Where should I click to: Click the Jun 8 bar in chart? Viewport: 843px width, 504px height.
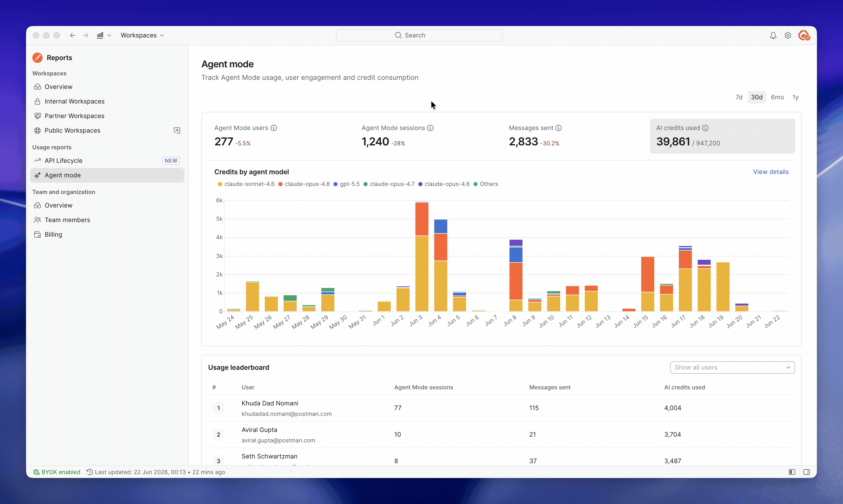point(516,275)
